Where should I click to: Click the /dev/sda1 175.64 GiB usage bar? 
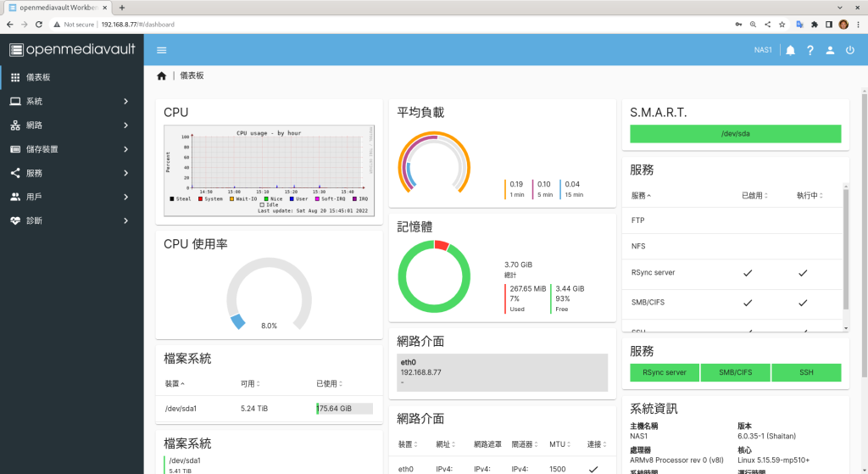tap(344, 409)
